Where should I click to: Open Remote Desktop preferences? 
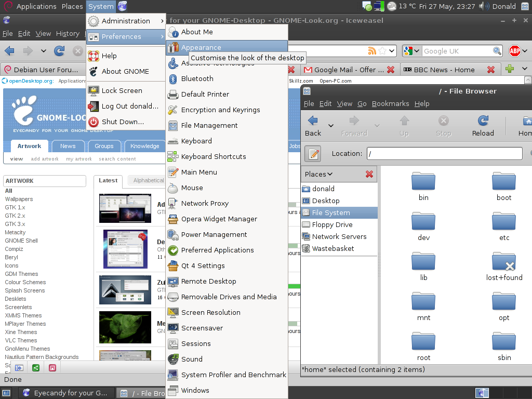[227, 282]
